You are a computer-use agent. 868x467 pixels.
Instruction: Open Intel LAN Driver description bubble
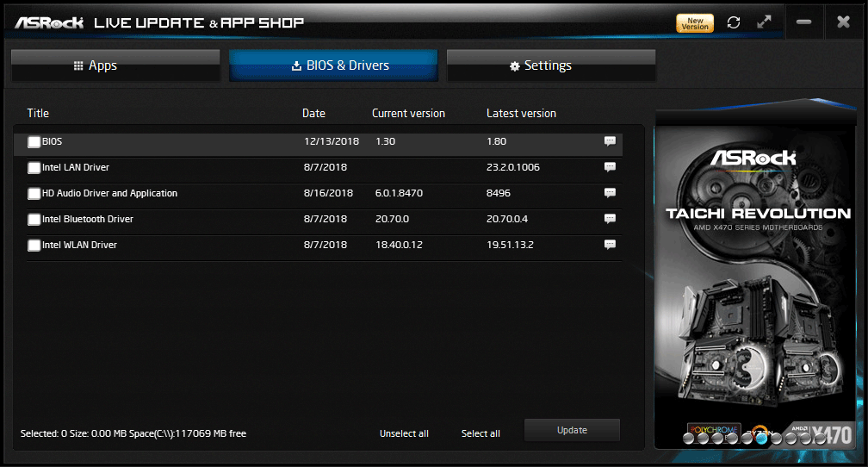610,167
